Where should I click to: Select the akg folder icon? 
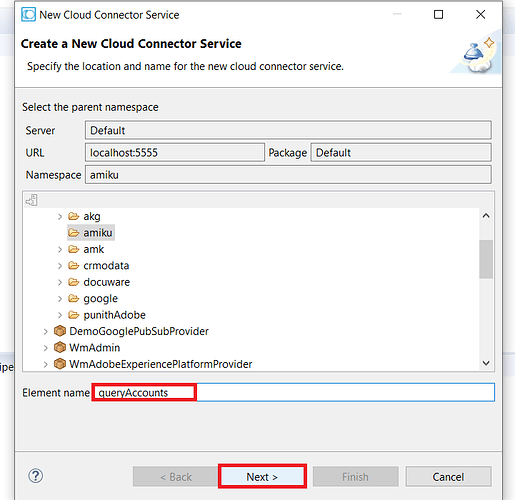(74, 216)
